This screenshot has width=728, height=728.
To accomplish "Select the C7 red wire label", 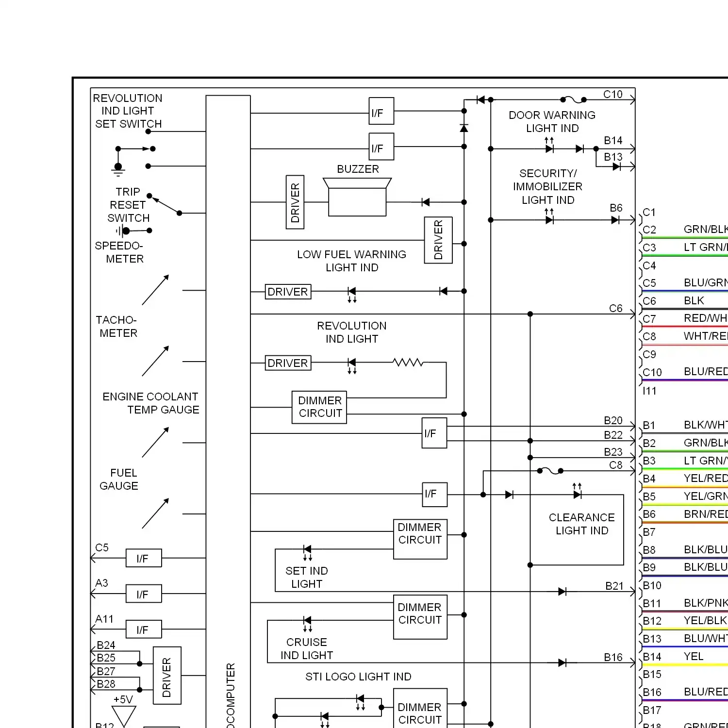I will point(706,318).
